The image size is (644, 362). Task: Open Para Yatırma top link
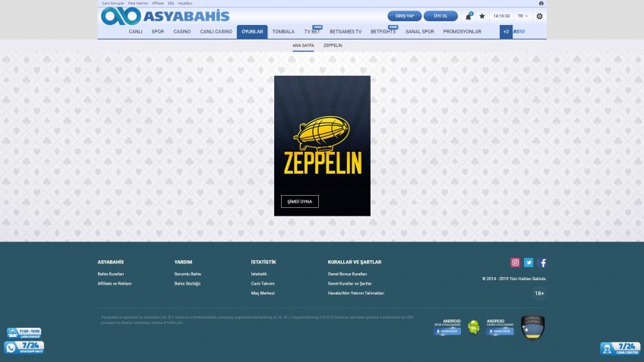pos(137,3)
